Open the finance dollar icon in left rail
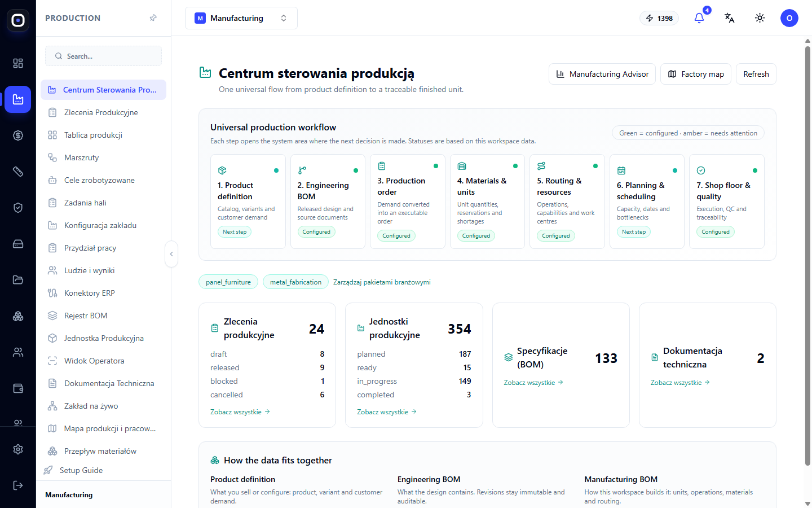The width and height of the screenshot is (812, 508). [18, 135]
